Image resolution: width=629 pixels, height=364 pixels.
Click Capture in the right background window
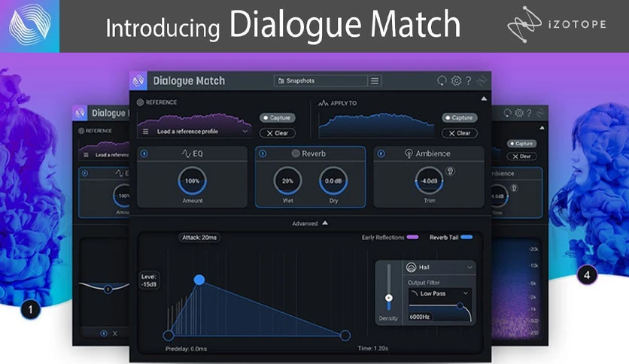pos(521,144)
